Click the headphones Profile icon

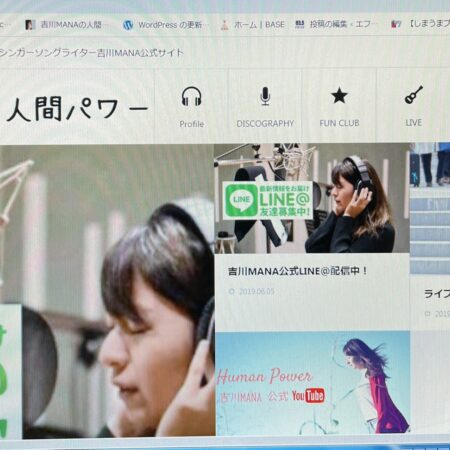tap(192, 96)
